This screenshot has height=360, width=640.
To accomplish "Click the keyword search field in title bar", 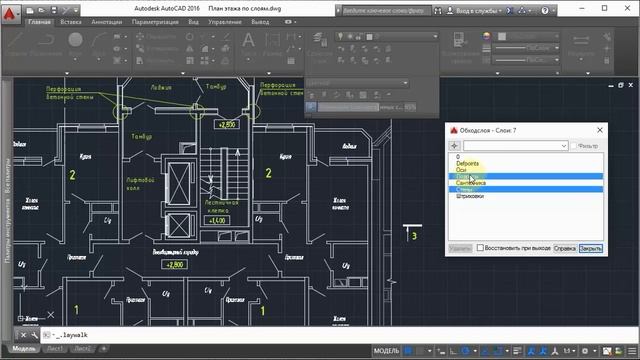I will tap(386, 11).
